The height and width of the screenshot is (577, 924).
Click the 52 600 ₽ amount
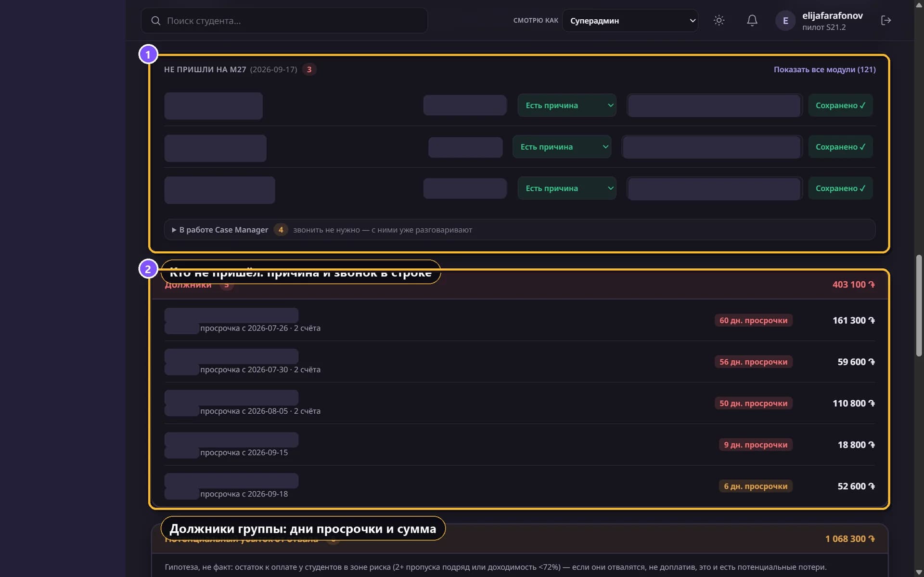point(856,486)
